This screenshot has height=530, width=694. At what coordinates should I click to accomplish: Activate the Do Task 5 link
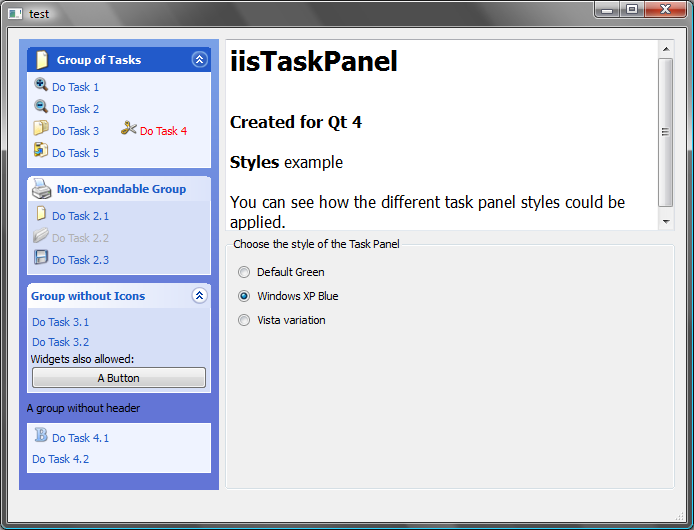tap(76, 153)
